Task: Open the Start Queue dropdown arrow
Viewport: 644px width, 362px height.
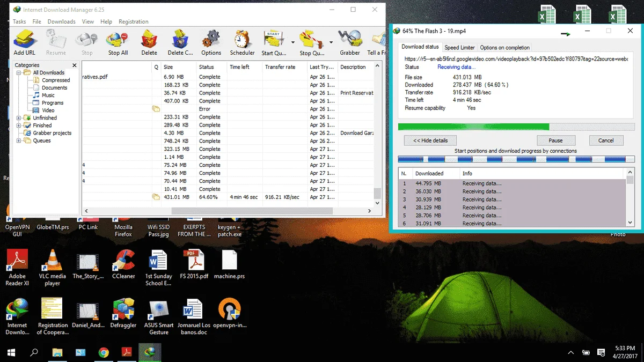Action: pos(293,42)
